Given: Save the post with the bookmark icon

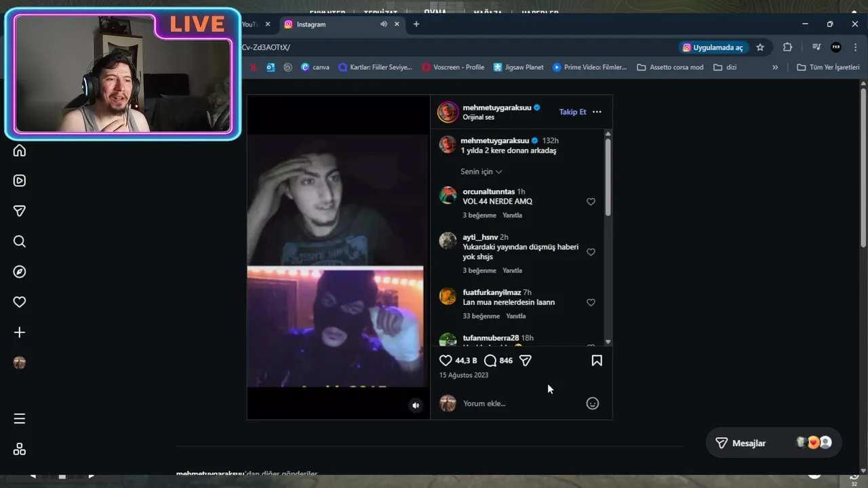Looking at the screenshot, I should click(x=597, y=361).
